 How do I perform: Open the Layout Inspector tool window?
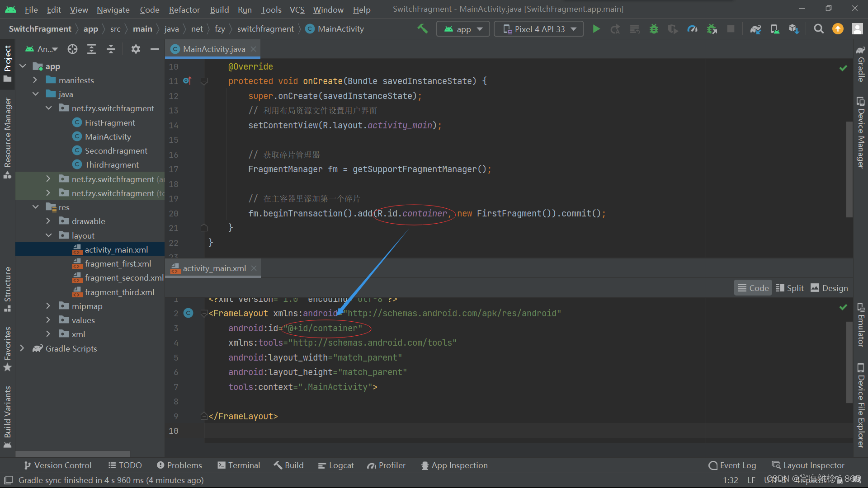pyautogui.click(x=808, y=465)
